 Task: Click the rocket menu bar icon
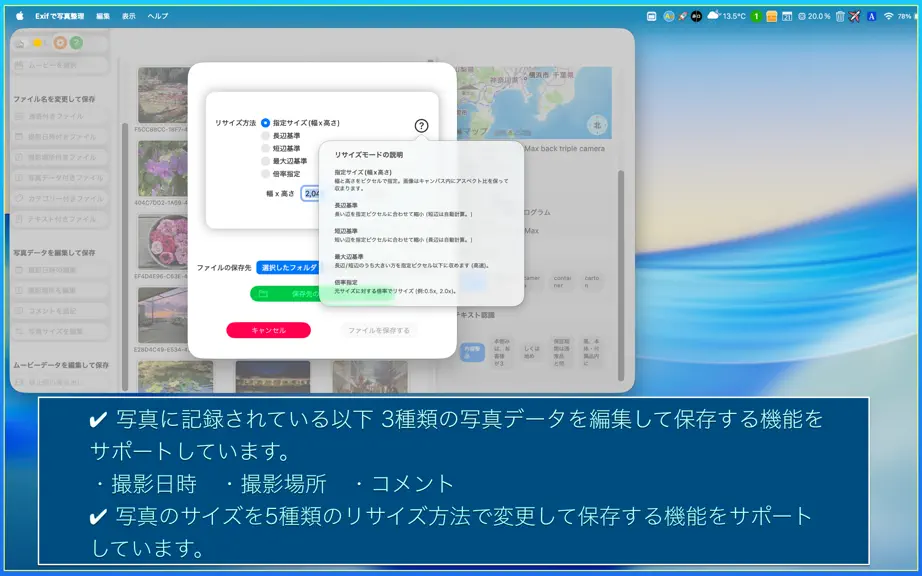[x=682, y=16]
